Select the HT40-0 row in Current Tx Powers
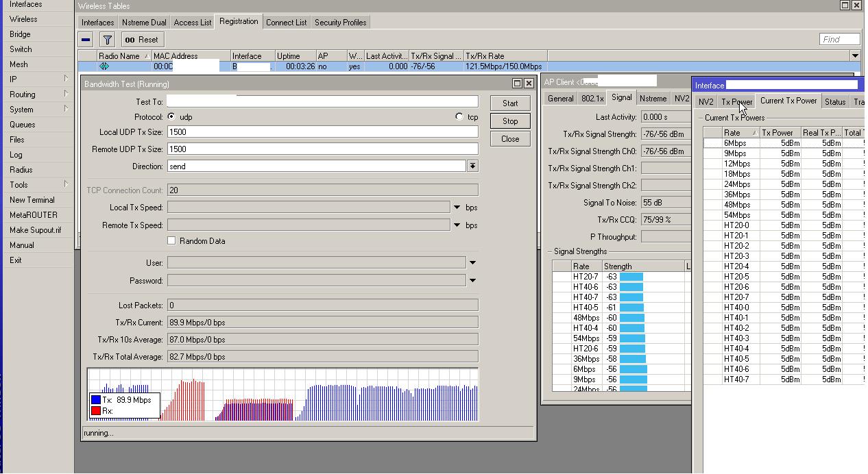Screen dimensions: 868x474 pos(784,308)
